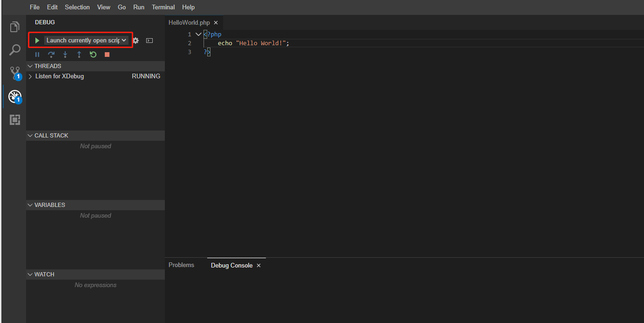Click line number 2 in gutter
The width and height of the screenshot is (644, 323).
[190, 43]
